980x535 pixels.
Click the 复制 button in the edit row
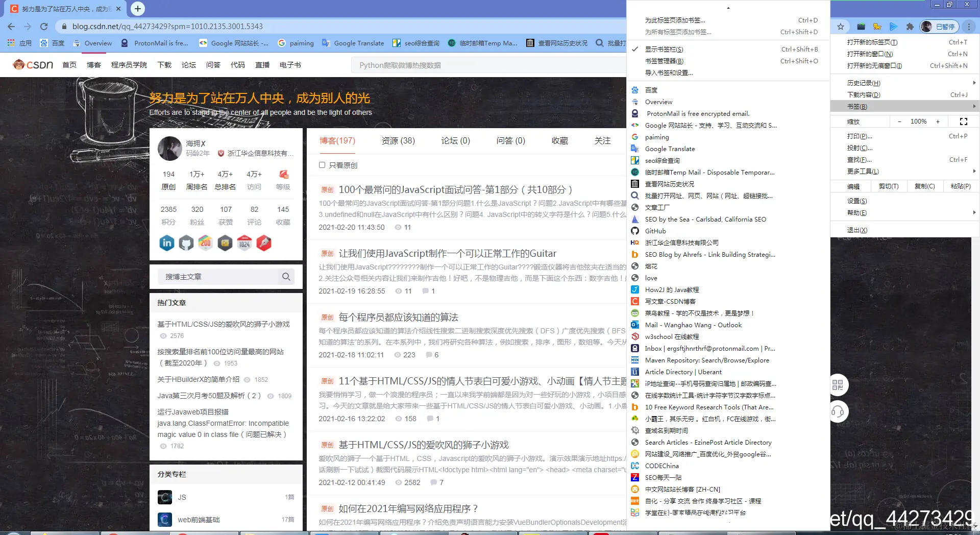pos(924,186)
